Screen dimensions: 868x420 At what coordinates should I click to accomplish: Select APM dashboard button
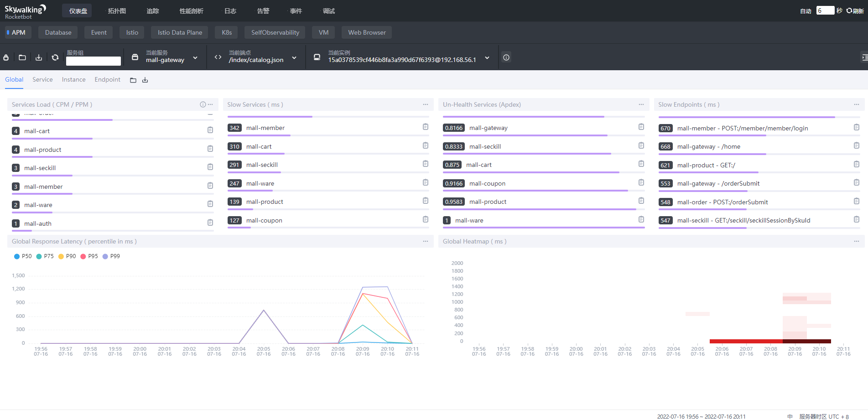pyautogui.click(x=18, y=32)
